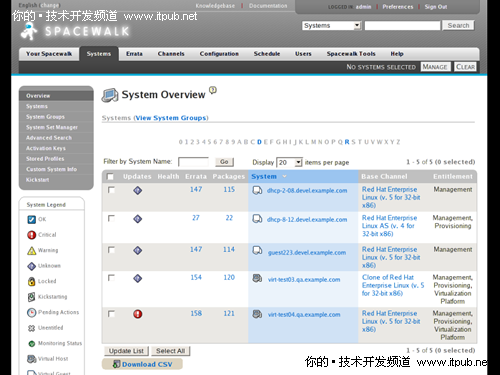Image resolution: width=500 pixels, height=375 pixels.
Task: Click the Go filter button
Action: click(x=224, y=162)
